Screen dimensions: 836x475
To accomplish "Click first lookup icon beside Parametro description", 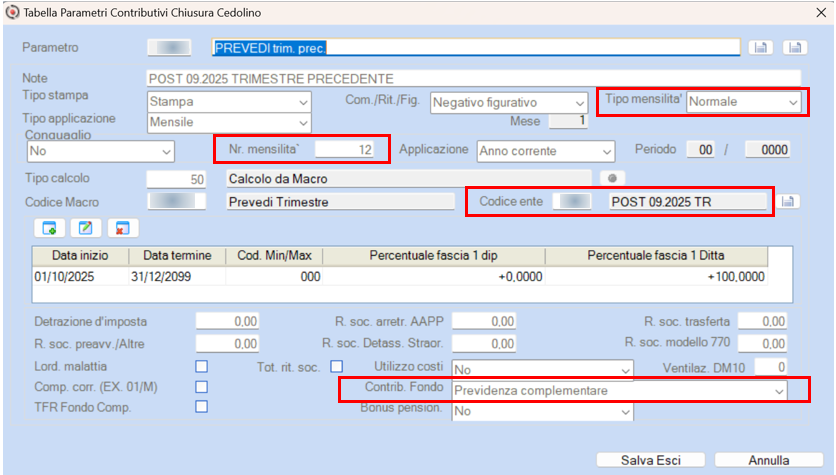I will [761, 47].
